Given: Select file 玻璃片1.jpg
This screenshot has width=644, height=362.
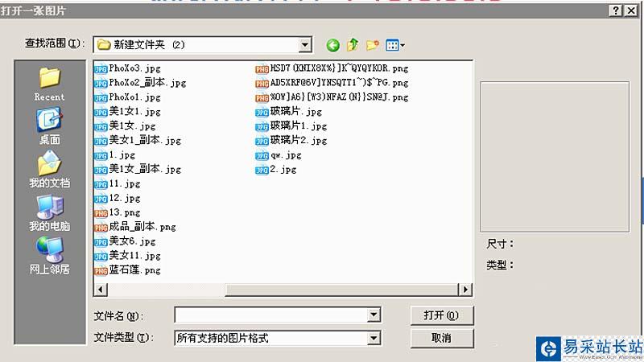Looking at the screenshot, I should tap(291, 126).
